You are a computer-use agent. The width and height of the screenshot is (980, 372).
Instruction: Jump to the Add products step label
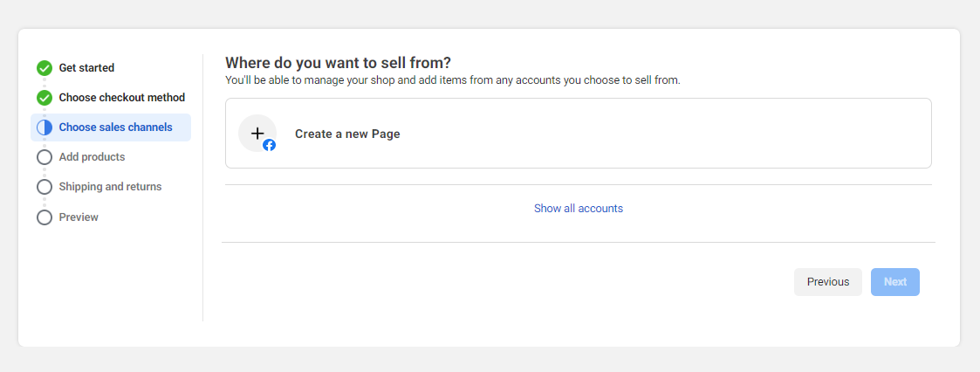[92, 157]
